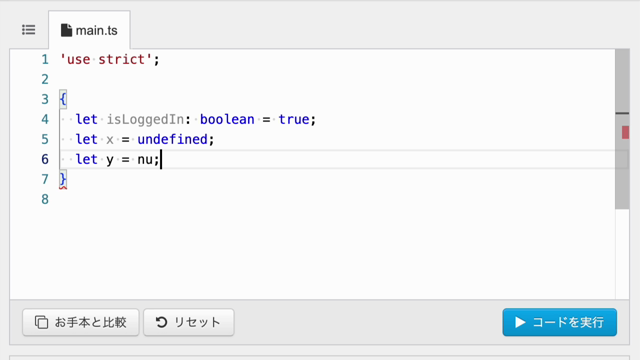Click the リセット reset button
640x360 pixels.
[189, 322]
